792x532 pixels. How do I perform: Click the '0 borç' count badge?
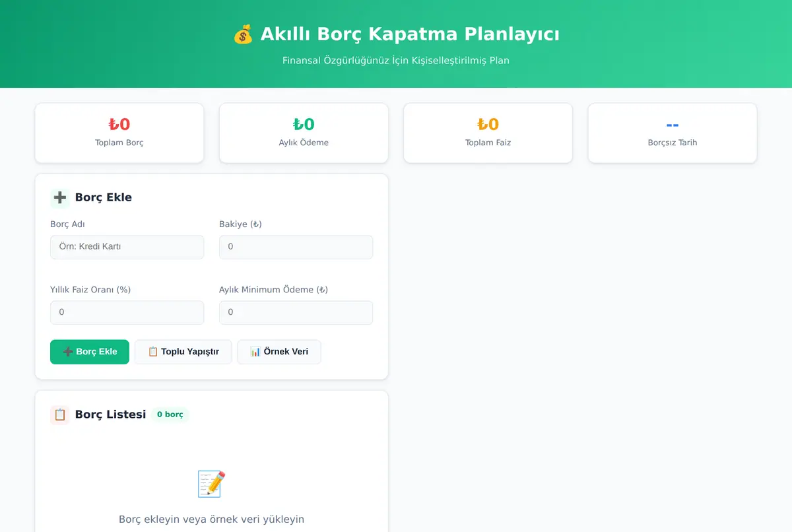[x=170, y=415]
